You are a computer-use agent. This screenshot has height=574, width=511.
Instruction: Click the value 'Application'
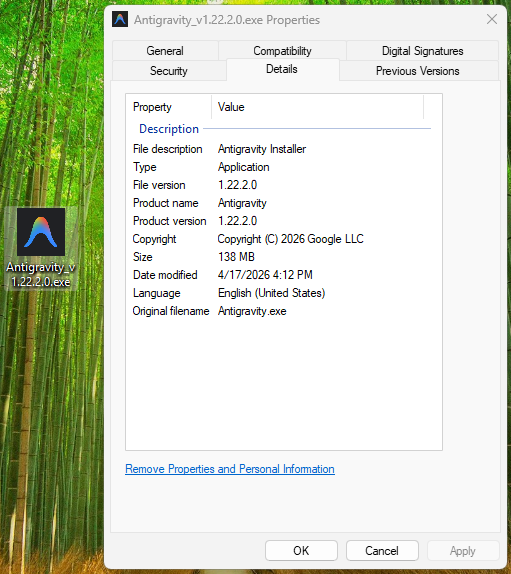coord(243,167)
